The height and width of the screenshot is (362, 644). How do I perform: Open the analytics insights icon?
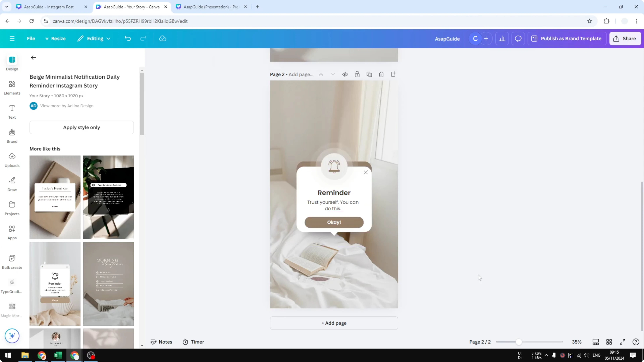[x=502, y=38]
